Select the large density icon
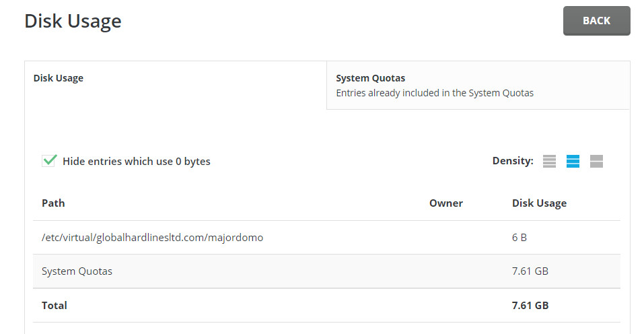Screen dimensions: 644x334 tap(596, 162)
